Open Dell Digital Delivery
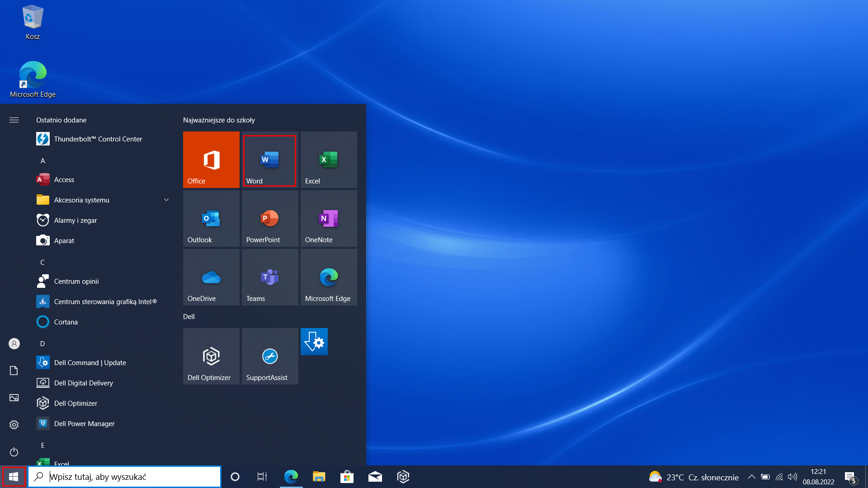 tap(104, 383)
